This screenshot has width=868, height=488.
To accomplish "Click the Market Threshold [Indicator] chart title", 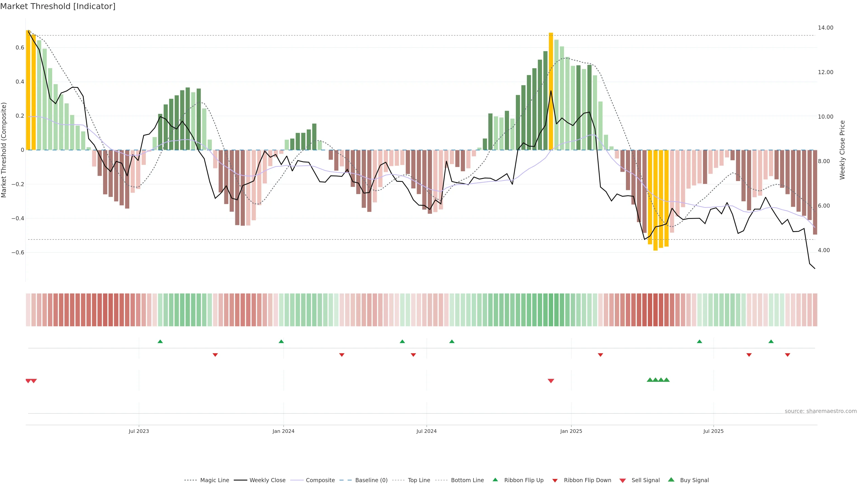I will tap(58, 6).
